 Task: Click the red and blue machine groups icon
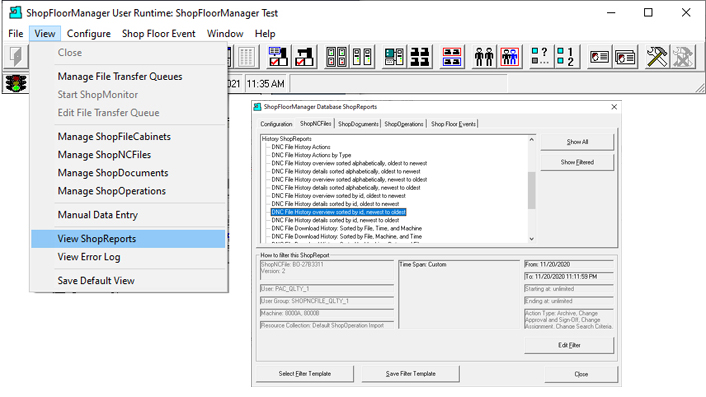tap(452, 57)
